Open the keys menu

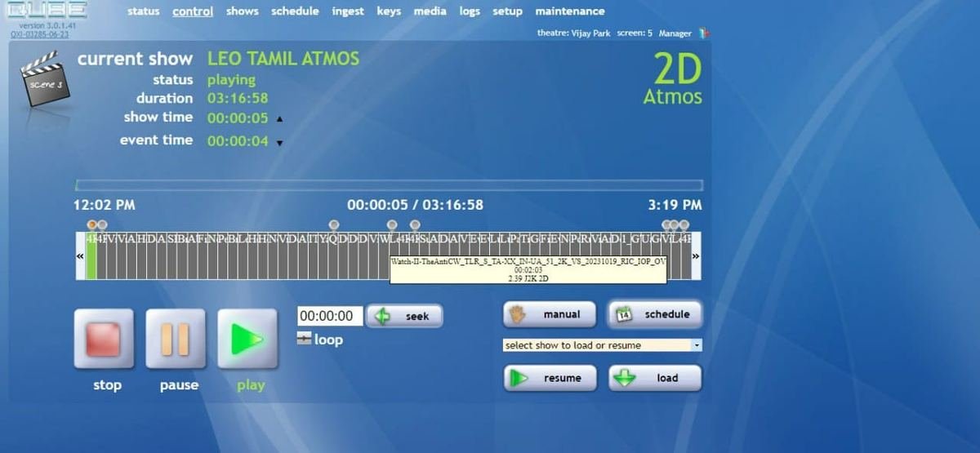[x=389, y=11]
